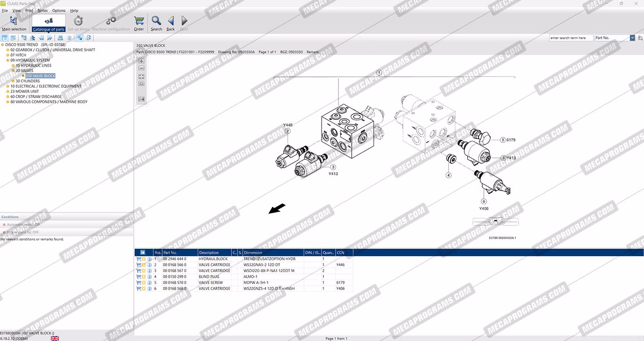Image resolution: width=644 pixels, height=341 pixels.
Task: Click the print icon in secondary toolbar
Action: point(60,38)
